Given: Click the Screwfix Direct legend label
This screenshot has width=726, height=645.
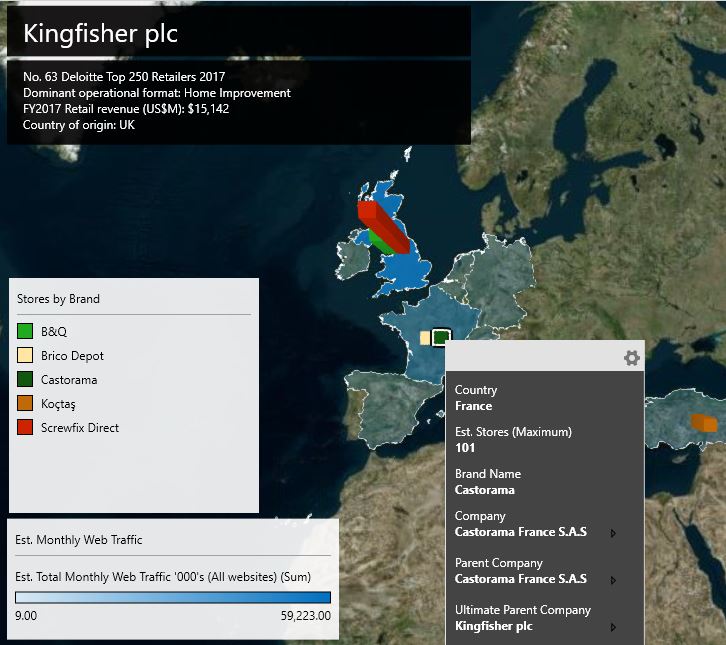Looking at the screenshot, I should click(80, 428).
